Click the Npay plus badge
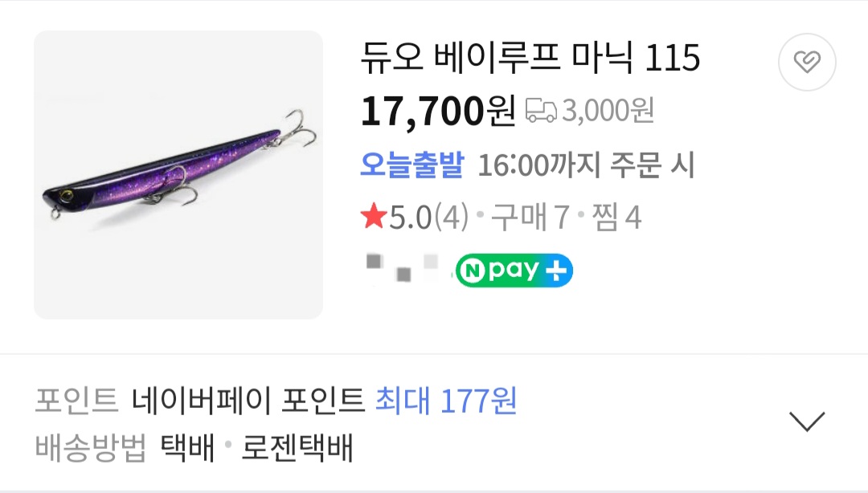The width and height of the screenshot is (868, 493). (514, 271)
